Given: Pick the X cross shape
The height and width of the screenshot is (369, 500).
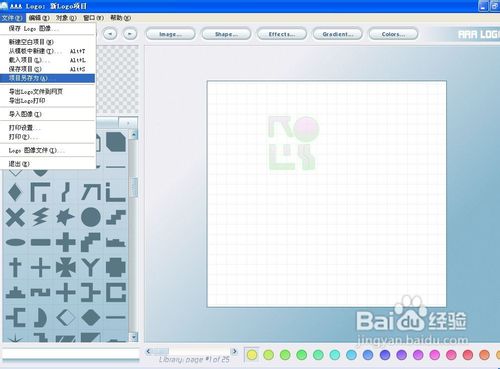Looking at the screenshot, I should (15, 217).
